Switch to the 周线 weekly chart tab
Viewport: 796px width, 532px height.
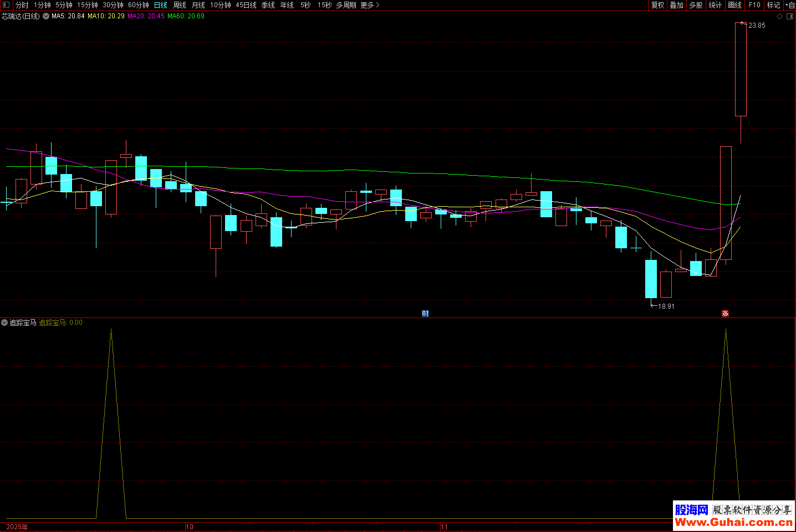[180, 5]
